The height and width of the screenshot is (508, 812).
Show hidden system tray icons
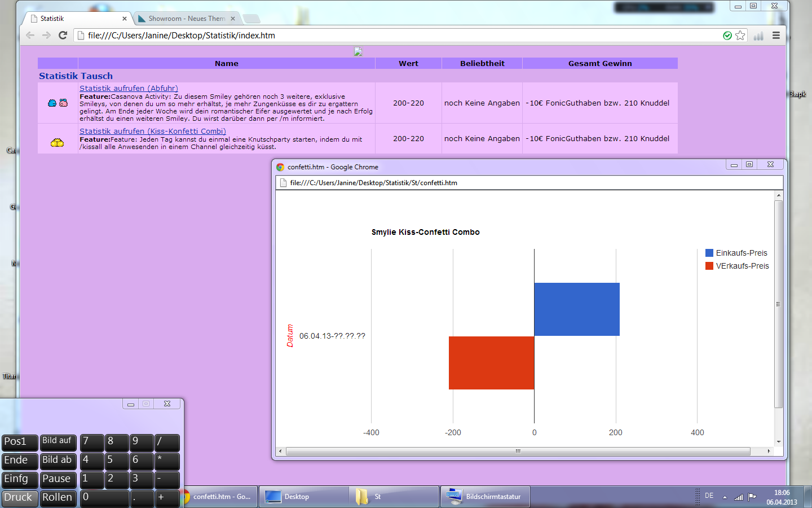(x=725, y=497)
